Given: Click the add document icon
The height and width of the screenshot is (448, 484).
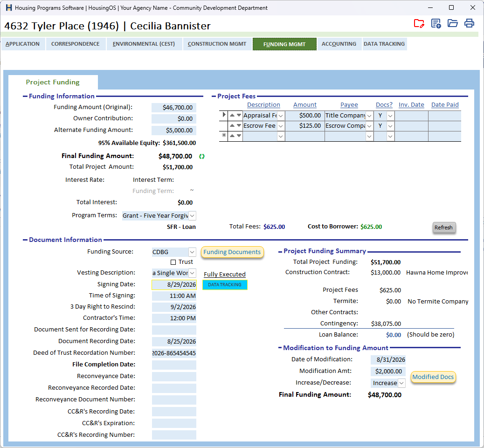Looking at the screenshot, I should 436,23.
